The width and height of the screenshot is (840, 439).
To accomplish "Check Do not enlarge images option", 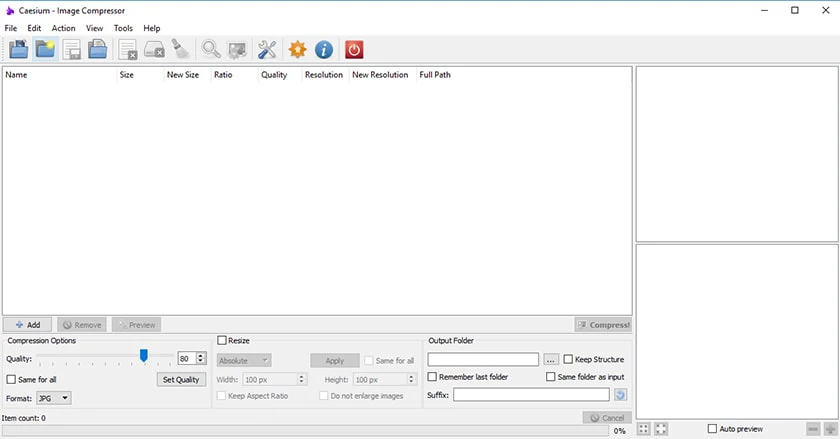I will pos(324,396).
